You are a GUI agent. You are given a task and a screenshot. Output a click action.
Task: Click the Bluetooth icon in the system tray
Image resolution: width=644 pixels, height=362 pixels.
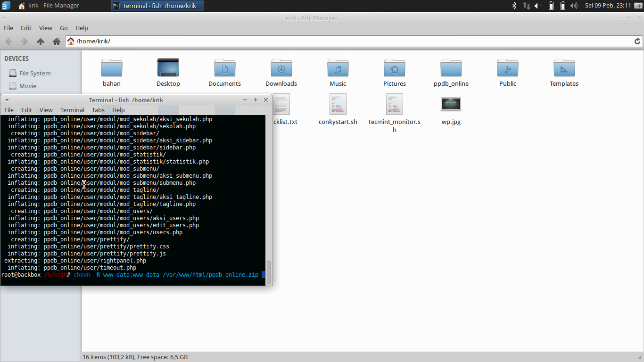(514, 6)
